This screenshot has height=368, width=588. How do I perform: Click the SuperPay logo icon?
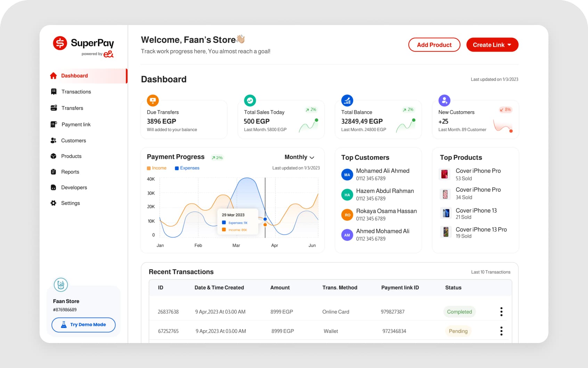pyautogui.click(x=60, y=43)
